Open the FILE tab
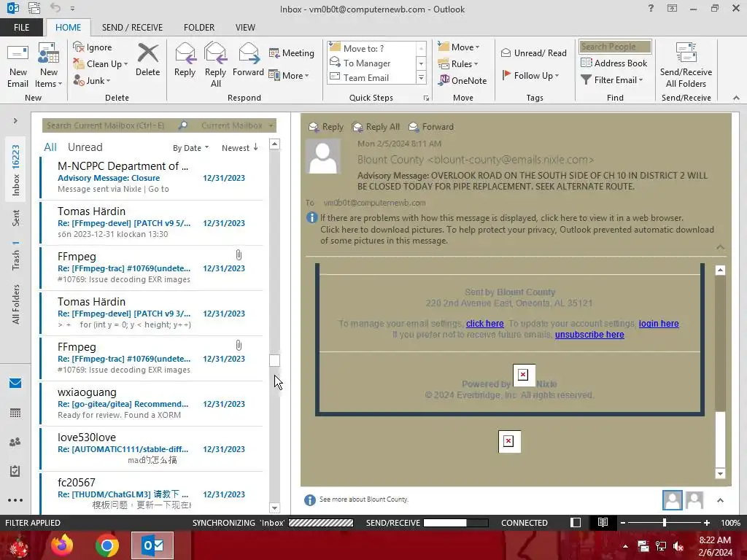Viewport: 747px width, 560px height. pos(21,28)
